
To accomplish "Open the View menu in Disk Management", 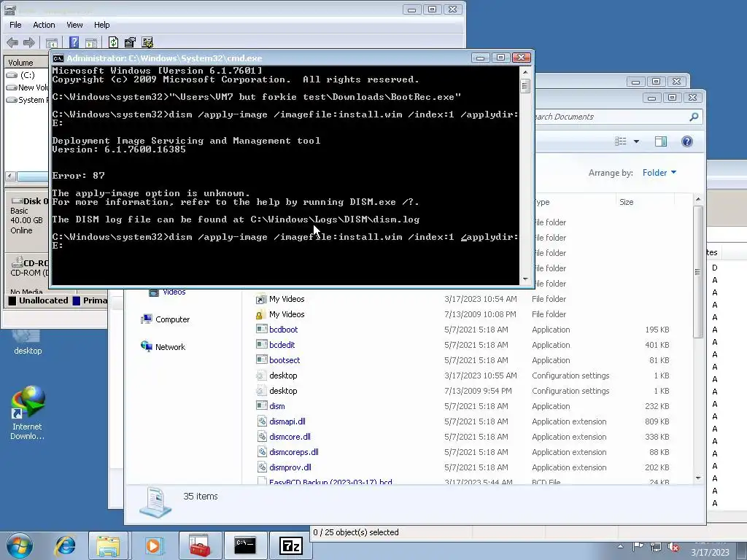I will pyautogui.click(x=74, y=25).
